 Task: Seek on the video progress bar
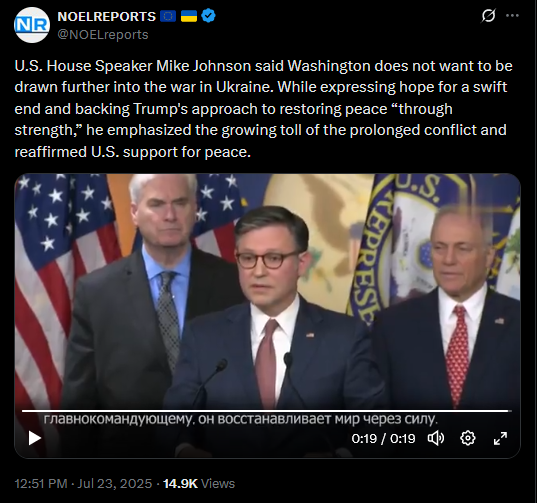coord(267,411)
